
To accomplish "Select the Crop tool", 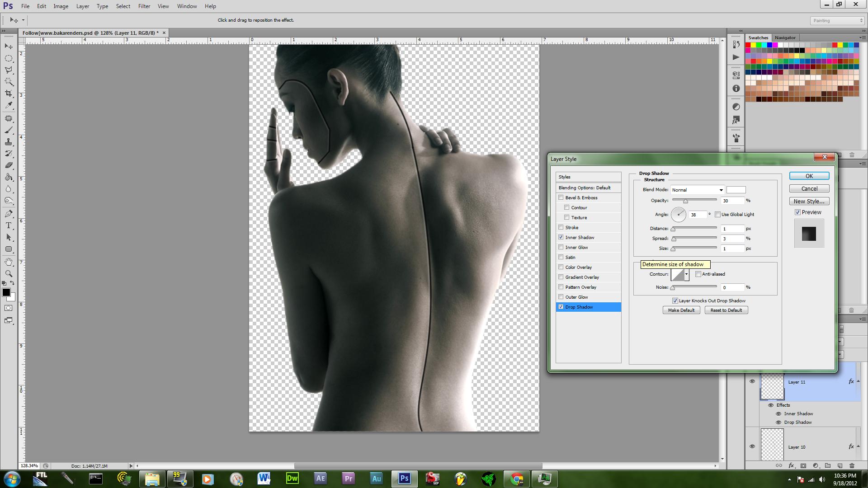I will point(9,94).
